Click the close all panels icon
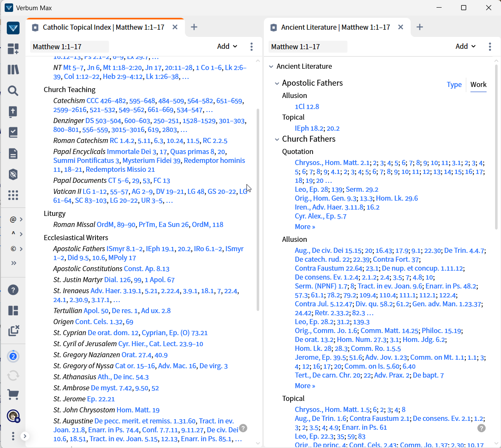 [14, 331]
